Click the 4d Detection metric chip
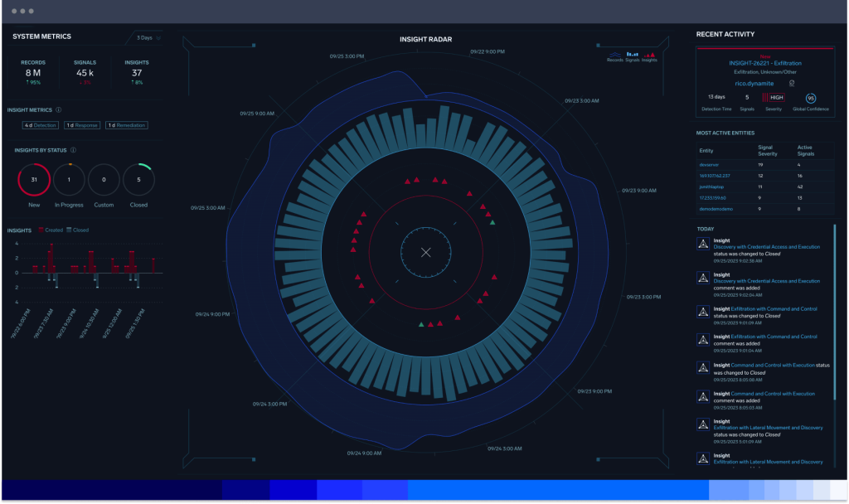Image resolution: width=849 pixels, height=504 pixels. 41,125
